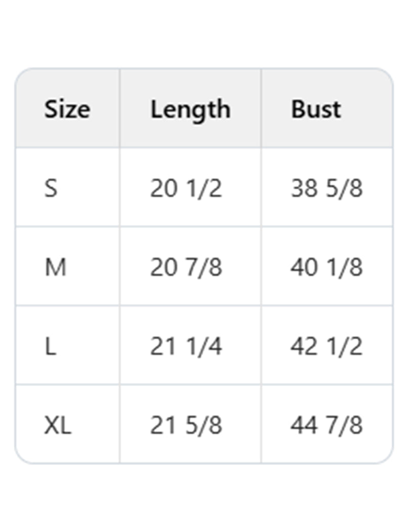
Task: Click the 42 1/2 bust value
Action: point(327,347)
